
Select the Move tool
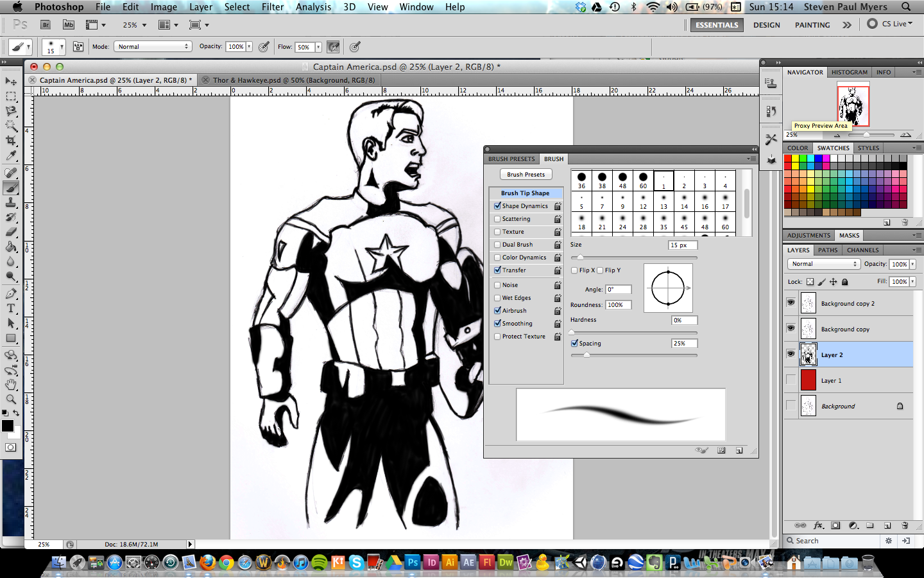[x=11, y=82]
